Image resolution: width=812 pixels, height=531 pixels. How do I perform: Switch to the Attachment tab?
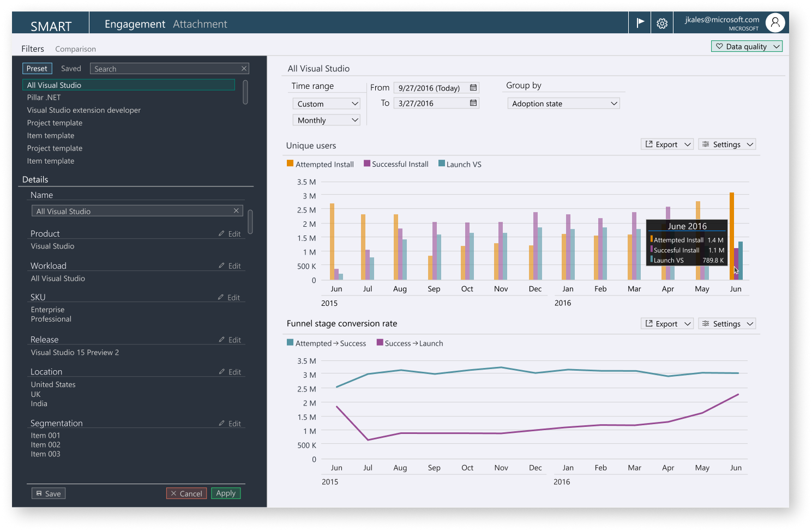tap(200, 24)
